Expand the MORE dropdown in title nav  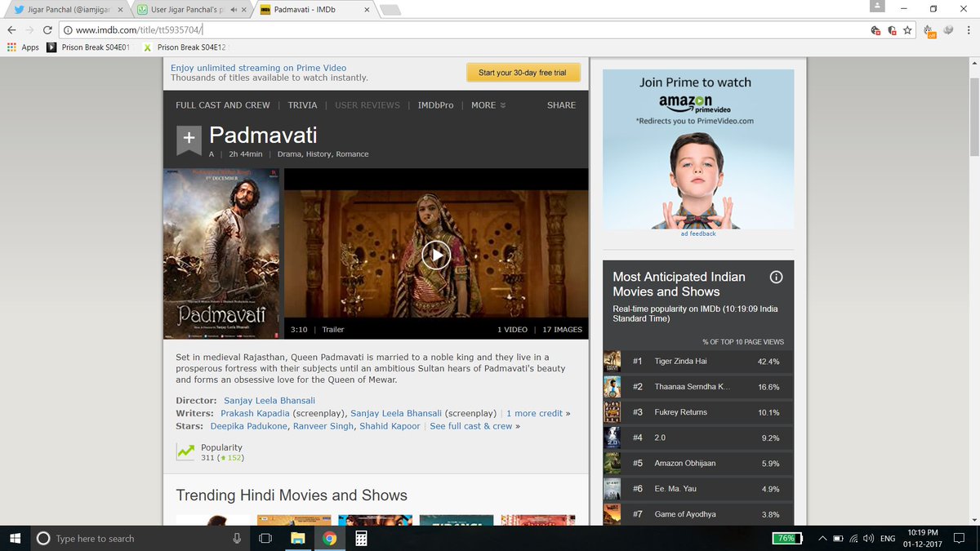click(488, 105)
